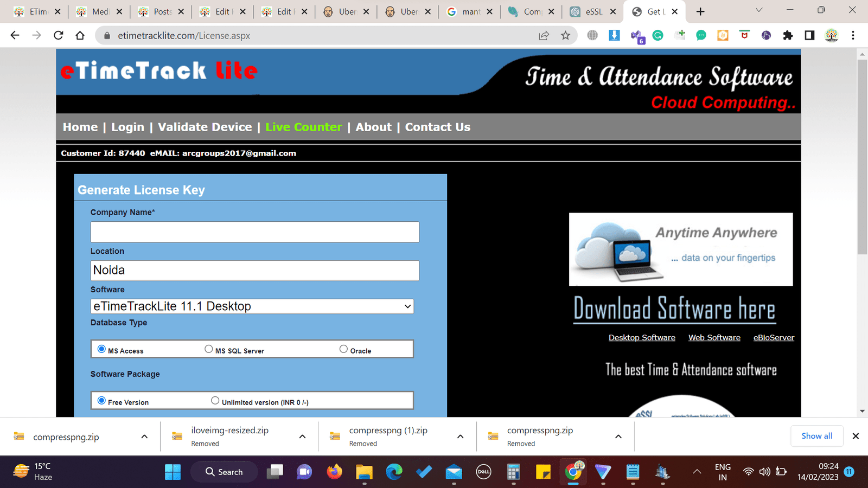Open the weather widget showing 15°C Haze
Screen dimensions: 868x488
(x=33, y=472)
